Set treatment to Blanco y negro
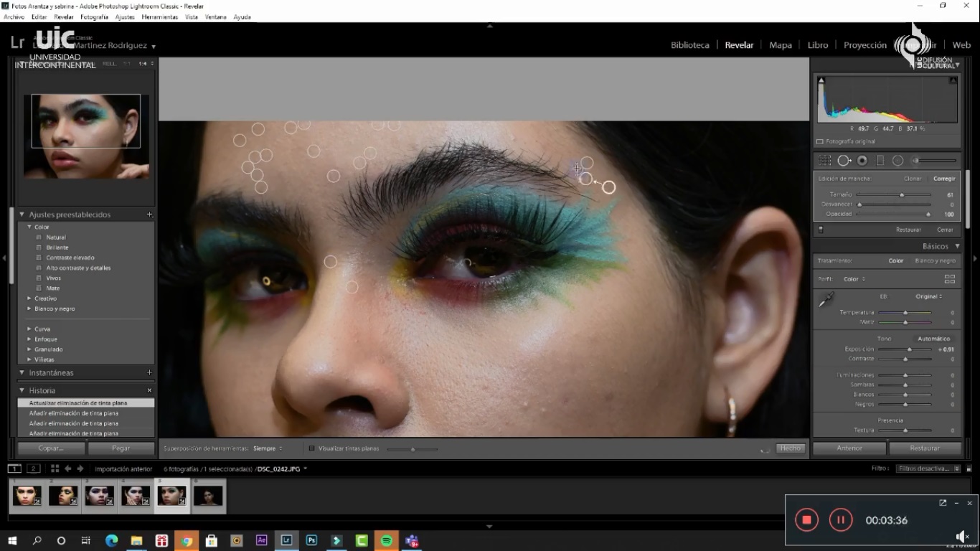Image resolution: width=980 pixels, height=551 pixels. [936, 260]
